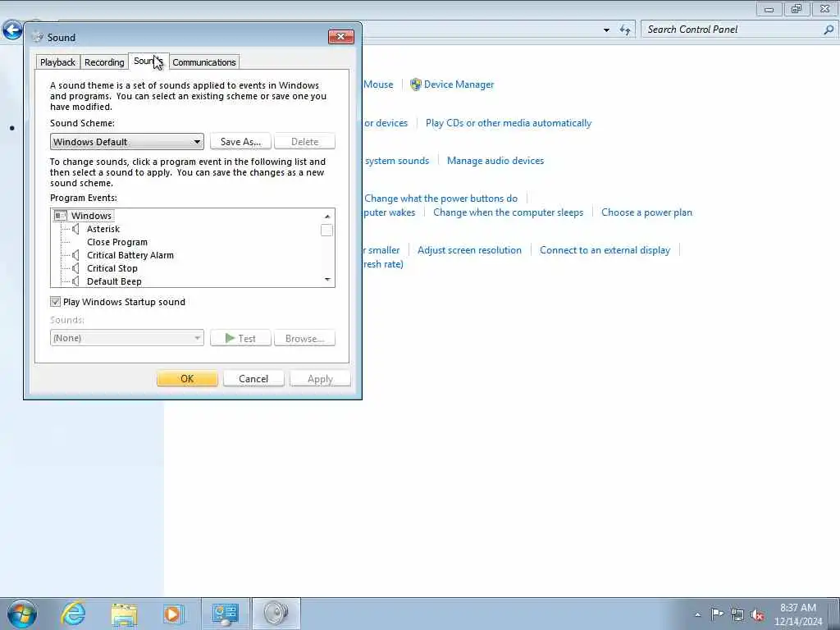Open the Windows Start menu orb
Viewport: 840px width, 630px height.
coord(22,614)
